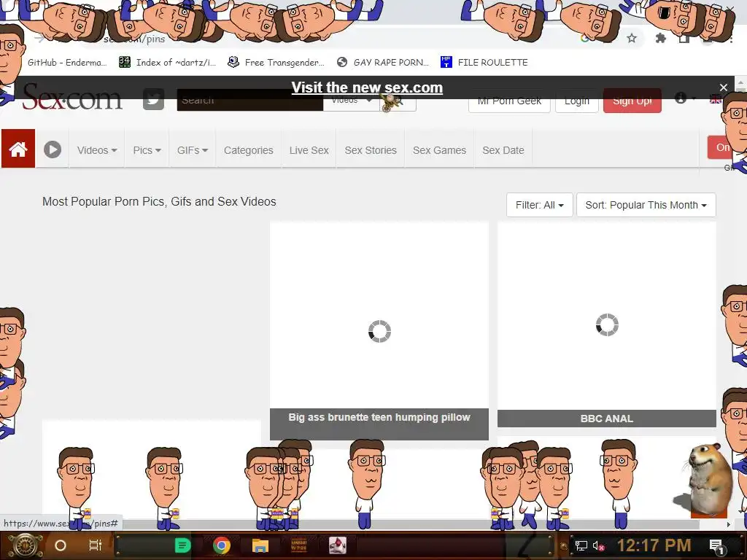
Task: Open the search type 'Videos' dropdown
Action: coord(352,101)
